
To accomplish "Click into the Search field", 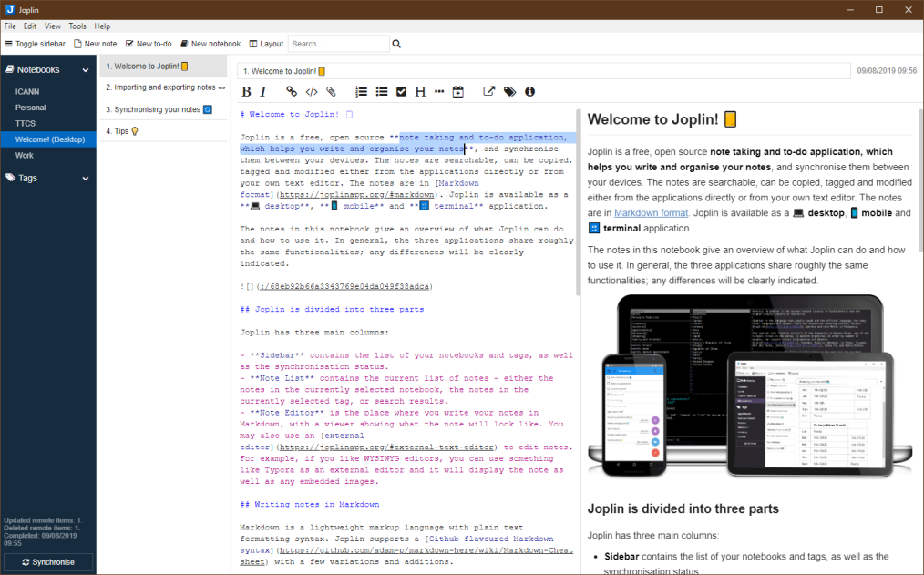I will click(x=337, y=44).
